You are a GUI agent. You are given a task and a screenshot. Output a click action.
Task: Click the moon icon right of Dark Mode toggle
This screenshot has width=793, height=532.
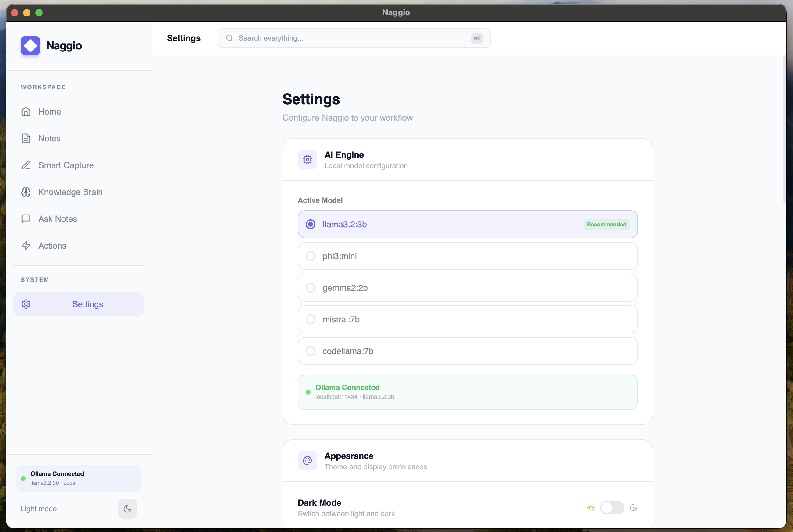click(x=634, y=508)
